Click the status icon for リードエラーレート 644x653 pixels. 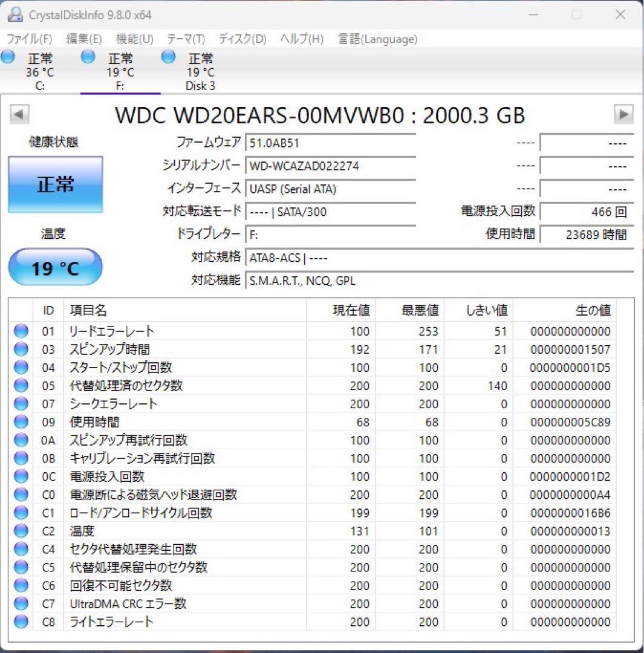(21, 331)
